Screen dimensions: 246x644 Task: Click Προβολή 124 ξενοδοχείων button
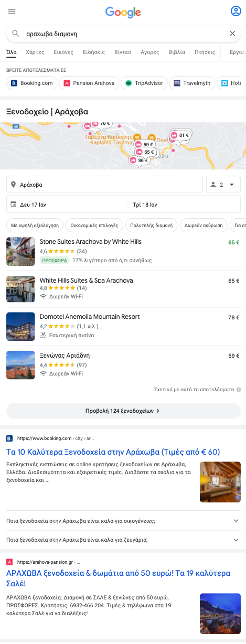[123, 411]
